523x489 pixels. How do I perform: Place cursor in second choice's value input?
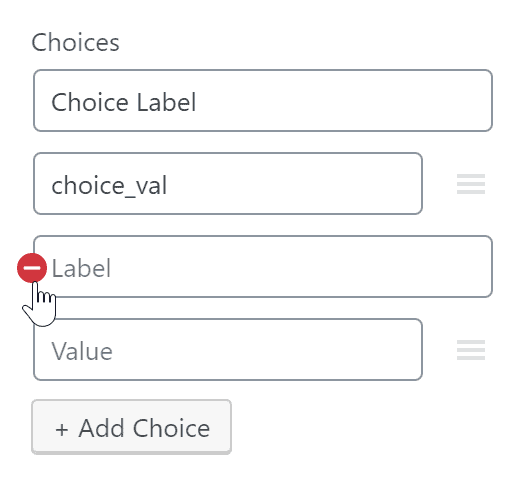[228, 349]
